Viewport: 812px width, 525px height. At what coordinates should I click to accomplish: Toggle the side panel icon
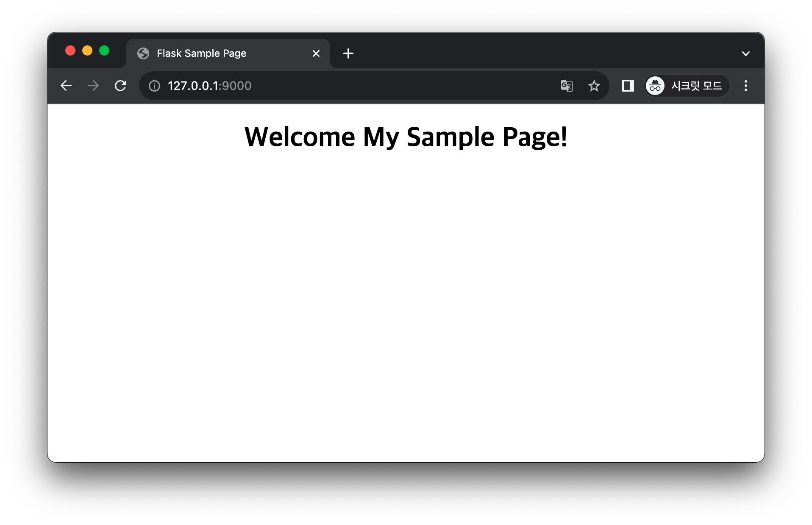[x=628, y=86]
